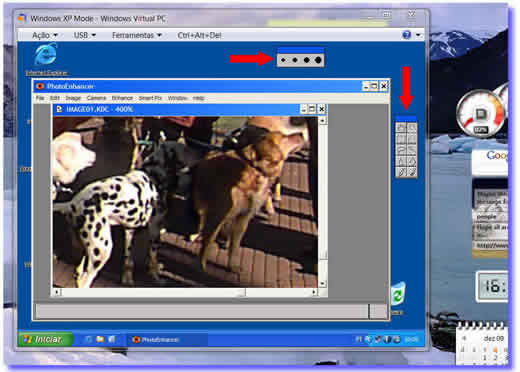Click the folder icon in quick launch
Image resolution: width=520 pixels, height=372 pixels.
(100, 339)
